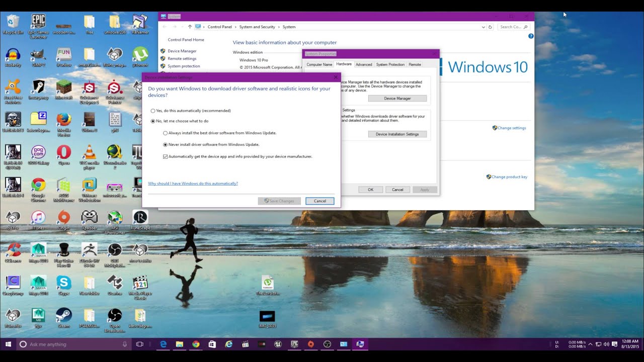Select 'No, let me choose what to do'

[x=180, y=121]
